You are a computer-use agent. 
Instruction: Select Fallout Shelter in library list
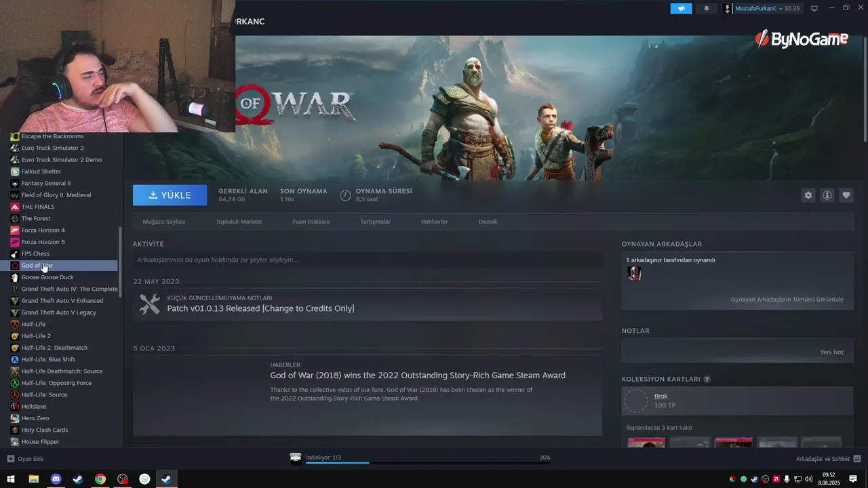pos(41,171)
